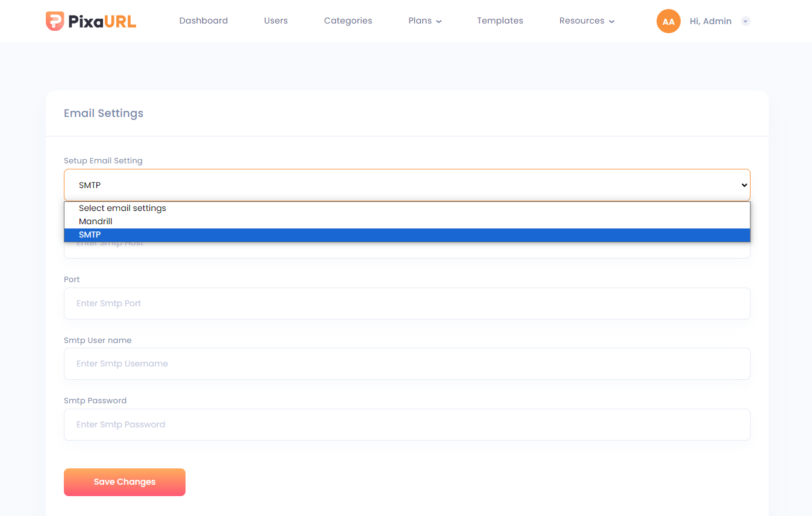Viewport: 812px width, 516px height.
Task: Focus the Enter Smtp Host field
Action: pos(407,251)
